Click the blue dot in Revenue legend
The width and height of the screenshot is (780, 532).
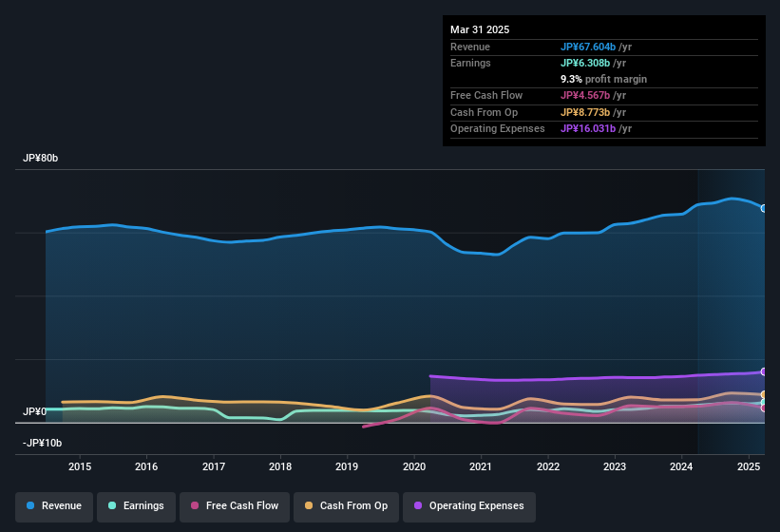pyautogui.click(x=30, y=505)
